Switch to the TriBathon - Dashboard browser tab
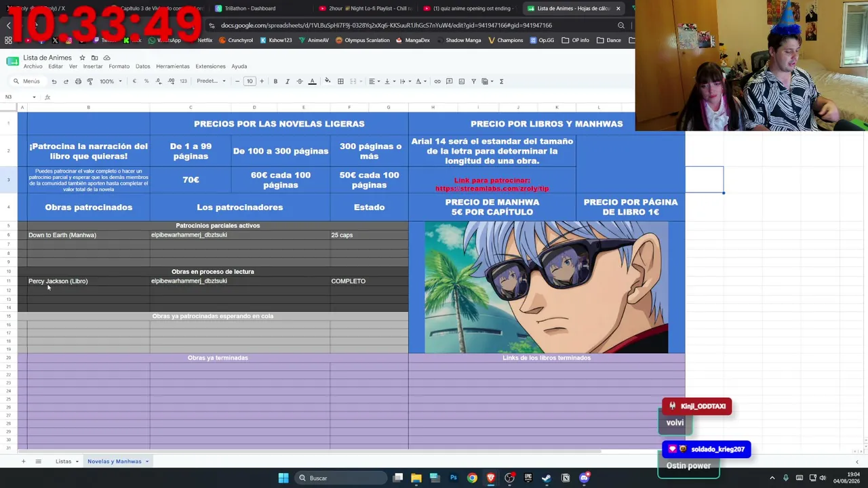 click(x=250, y=8)
